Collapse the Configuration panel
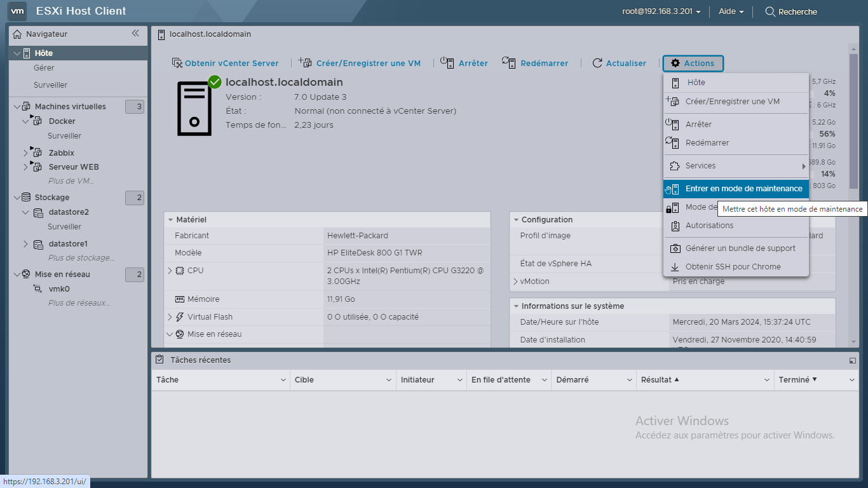The height and width of the screenshot is (488, 868). (516, 220)
